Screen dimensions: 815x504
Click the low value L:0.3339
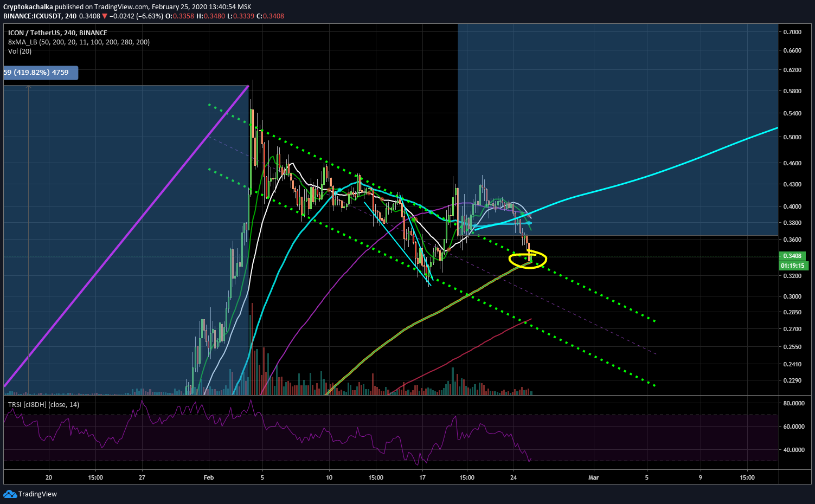[240, 16]
